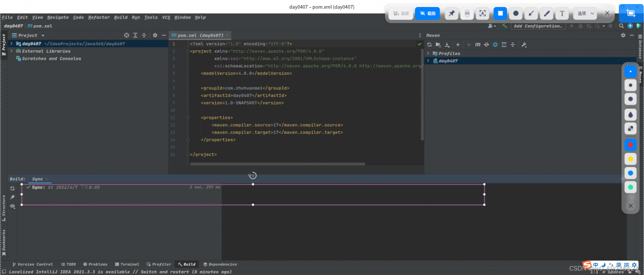644x275 pixels.
Task: Switch to the Terminal tool window tab
Action: pos(126,264)
